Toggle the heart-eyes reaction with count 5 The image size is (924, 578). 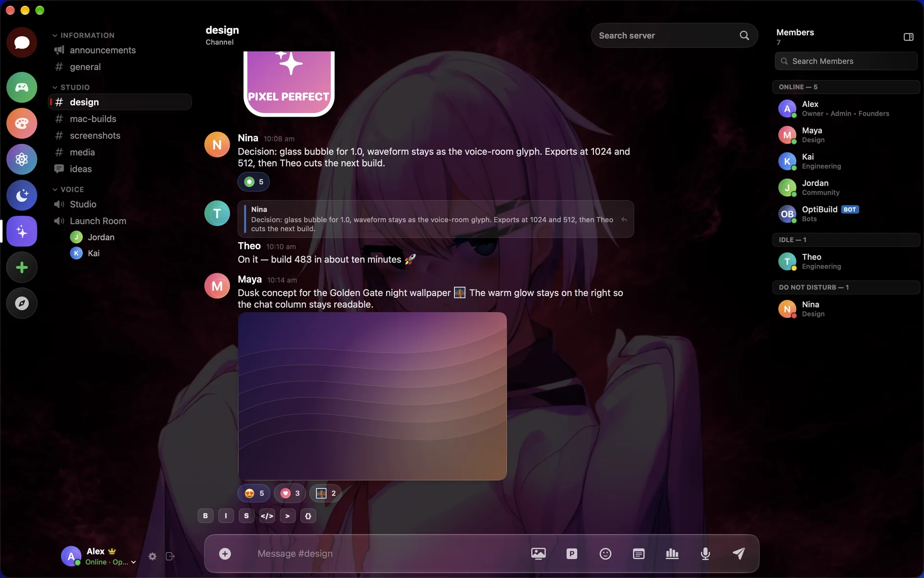tap(254, 493)
